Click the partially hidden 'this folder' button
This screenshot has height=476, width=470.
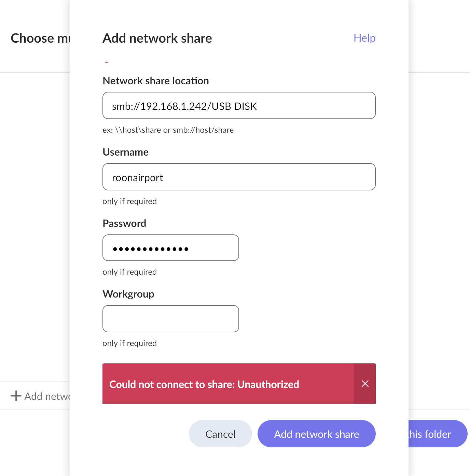click(438, 434)
